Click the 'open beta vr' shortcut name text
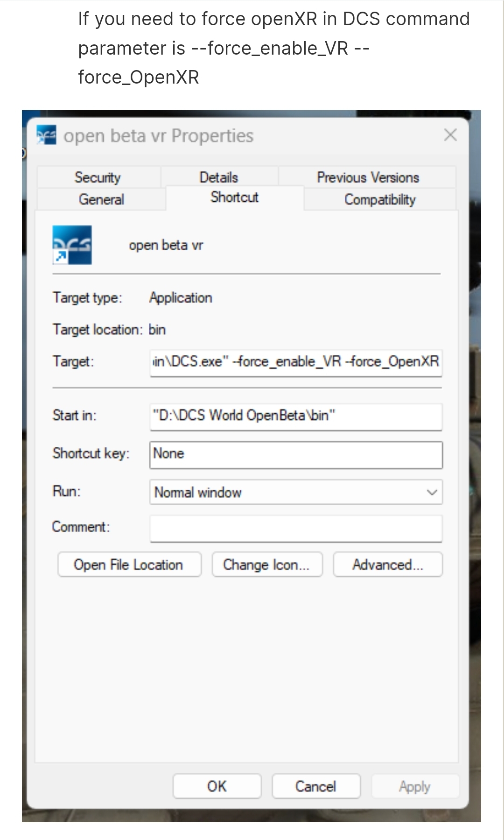 pos(166,245)
